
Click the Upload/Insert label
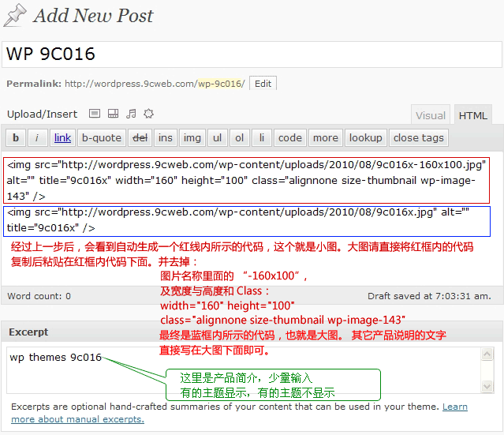coord(42,114)
